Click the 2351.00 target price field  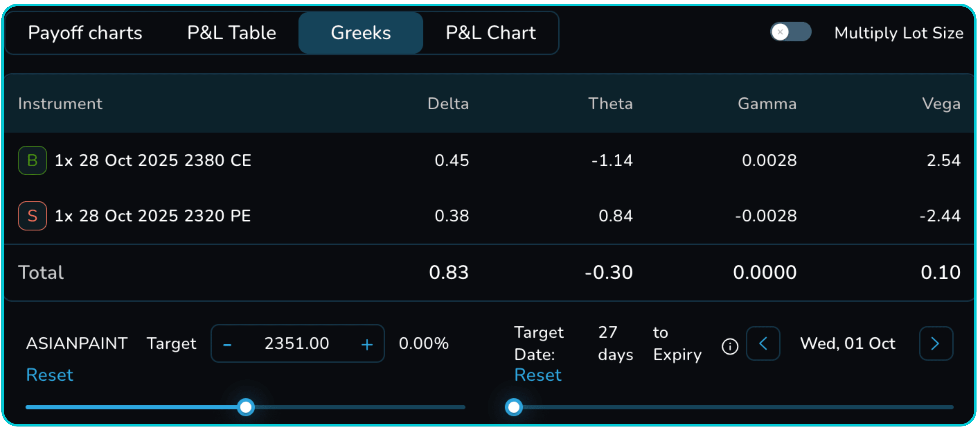pos(297,344)
